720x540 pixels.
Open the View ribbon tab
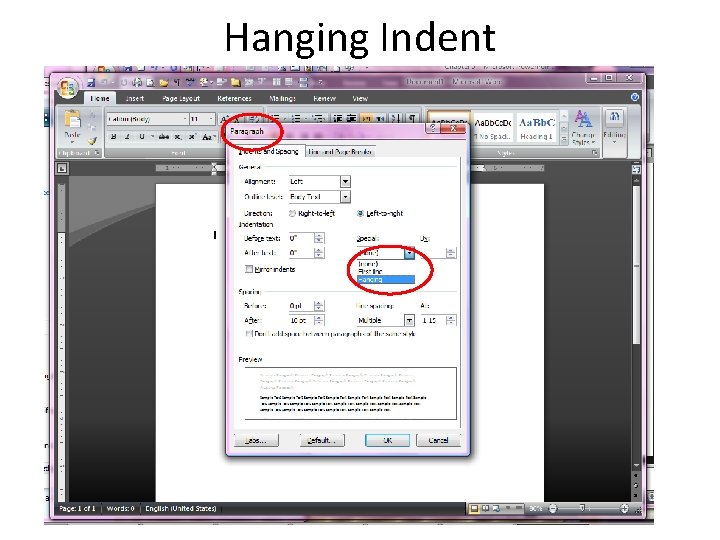[x=360, y=98]
